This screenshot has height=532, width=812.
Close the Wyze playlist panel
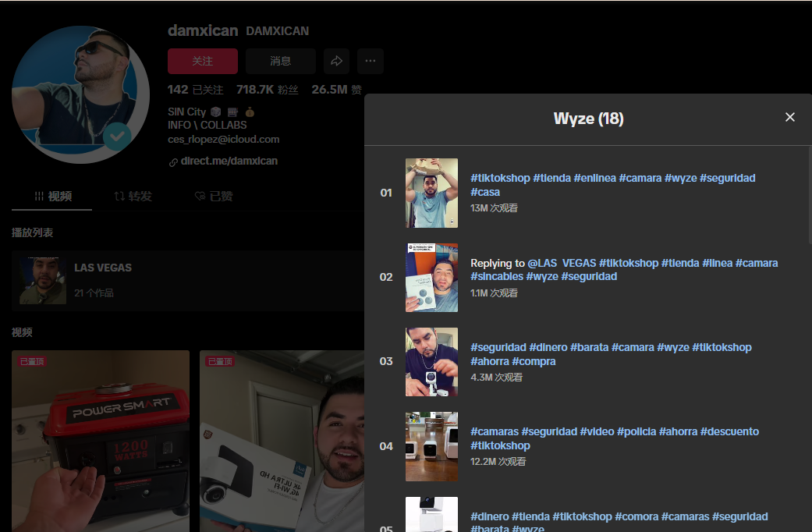789,117
